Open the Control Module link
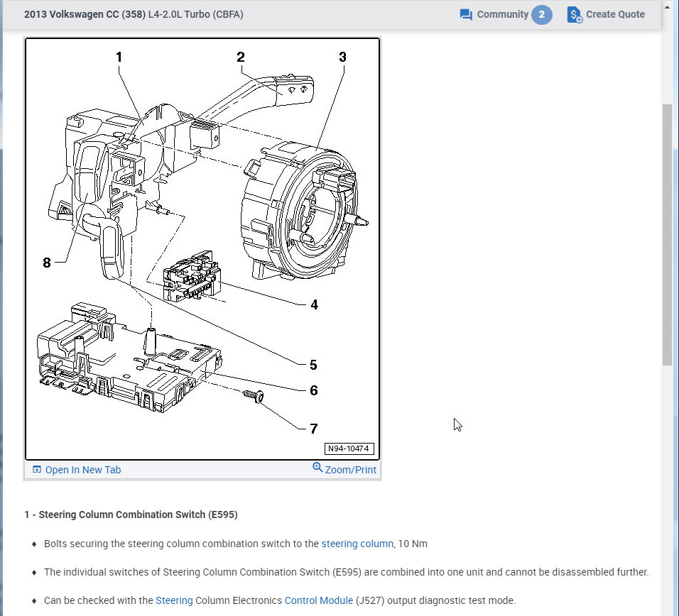The width and height of the screenshot is (679, 616). [x=318, y=600]
